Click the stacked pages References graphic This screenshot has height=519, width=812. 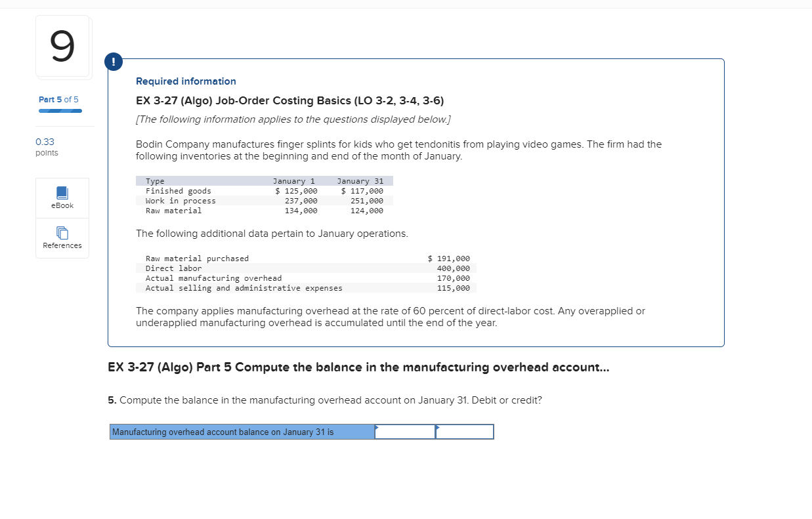pos(62,232)
